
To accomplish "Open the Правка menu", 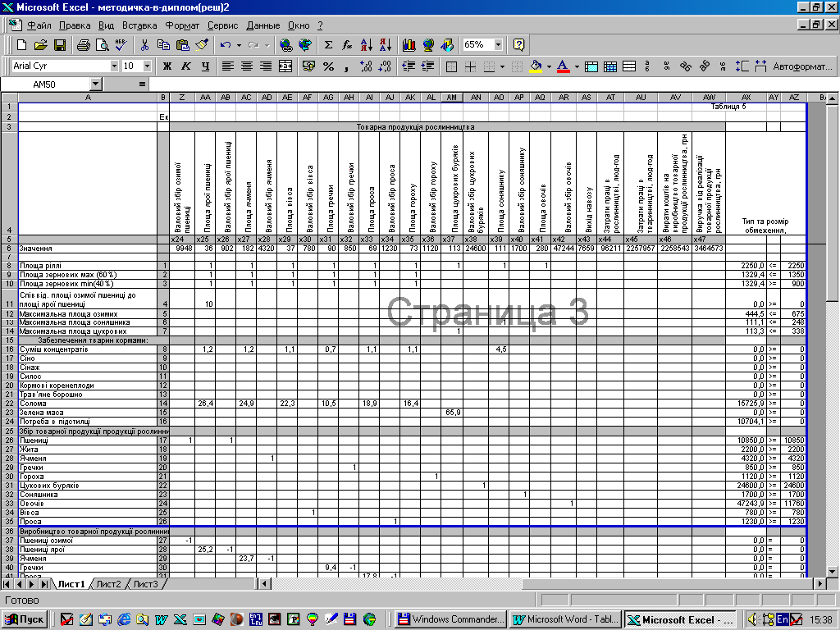I will coord(75,25).
